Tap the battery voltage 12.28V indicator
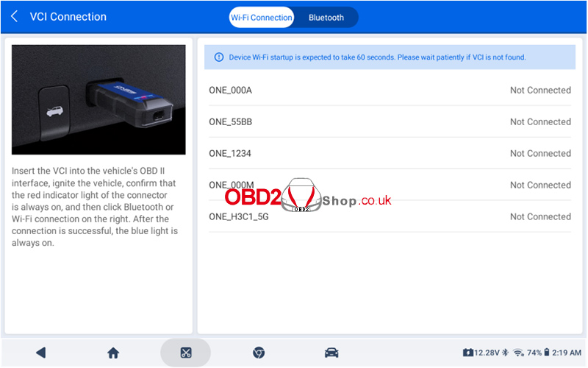This screenshot has width=588, height=368. tap(481, 353)
